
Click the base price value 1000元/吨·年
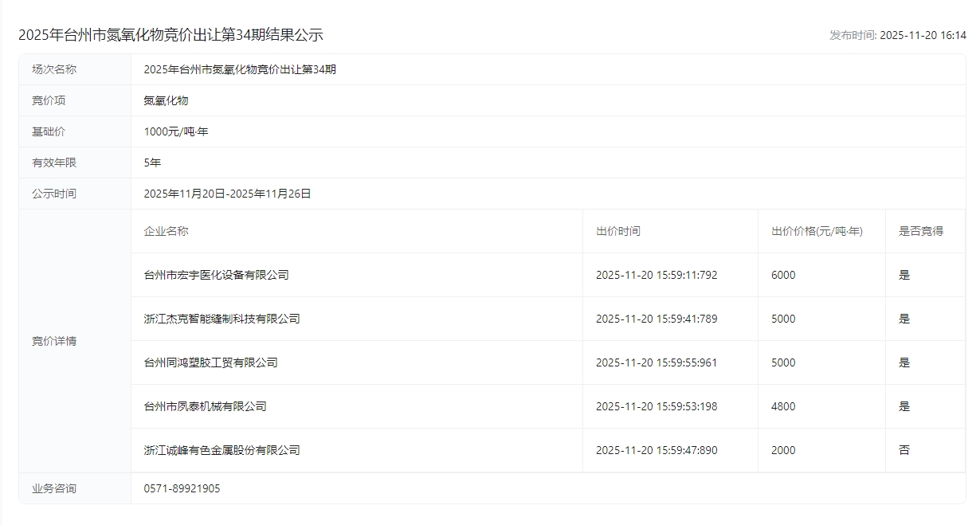point(175,131)
